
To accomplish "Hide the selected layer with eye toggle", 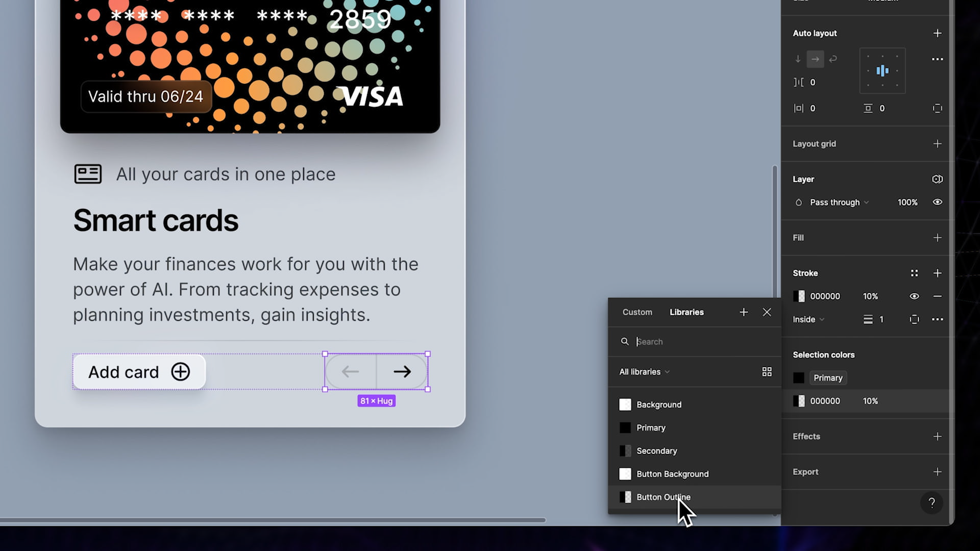I will point(937,202).
